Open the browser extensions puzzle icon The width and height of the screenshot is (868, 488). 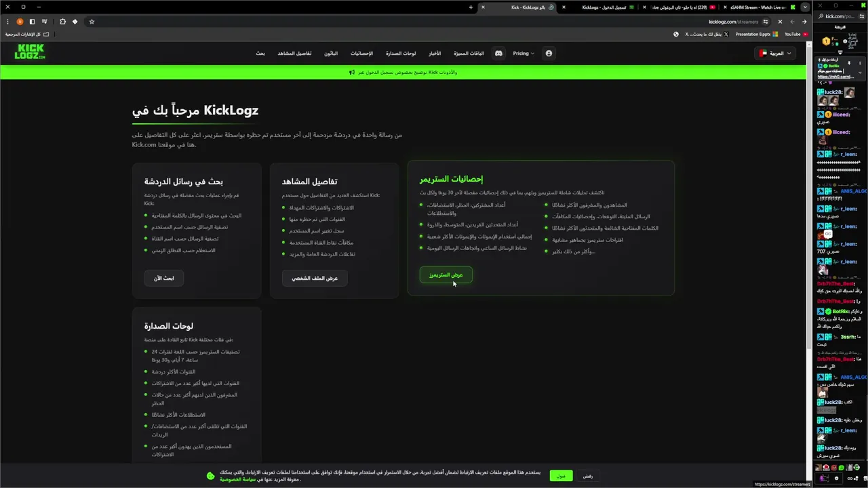coord(63,22)
